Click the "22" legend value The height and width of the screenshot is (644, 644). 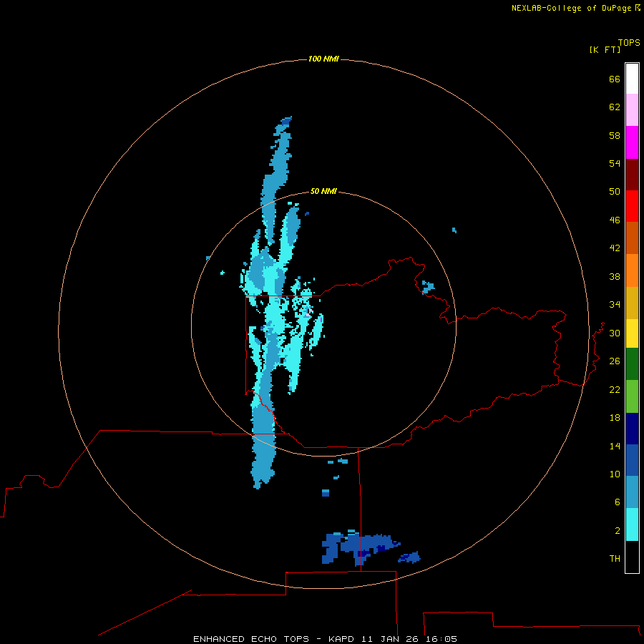click(615, 390)
